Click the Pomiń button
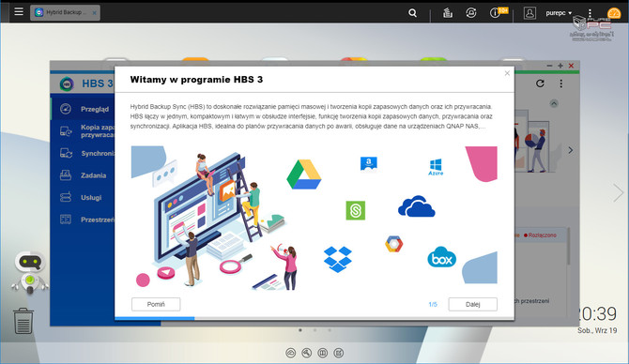The width and height of the screenshot is (629, 364). pos(156,304)
